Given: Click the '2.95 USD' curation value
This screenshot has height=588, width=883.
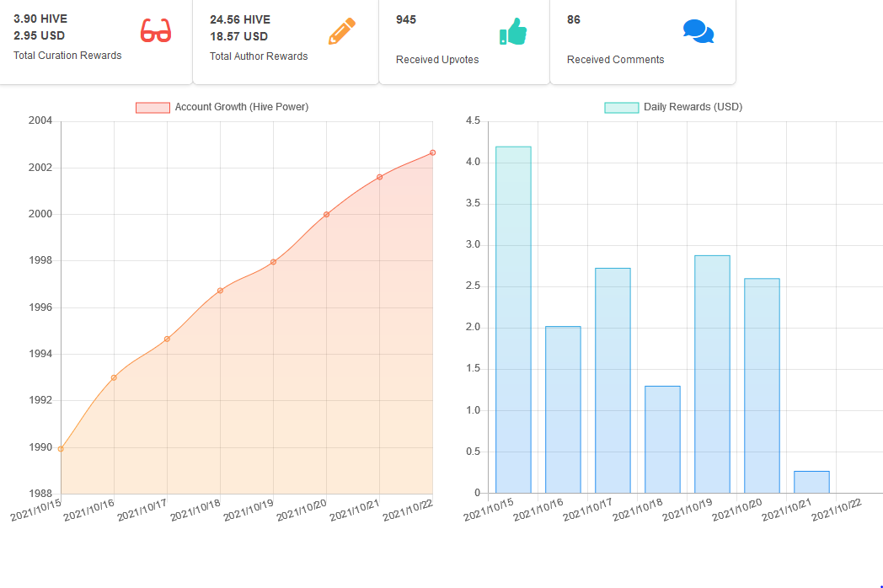Looking at the screenshot, I should point(40,35).
